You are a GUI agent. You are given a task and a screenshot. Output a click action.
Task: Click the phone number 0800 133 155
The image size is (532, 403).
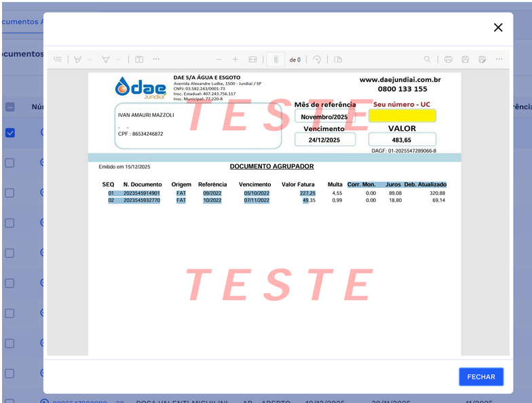tap(402, 89)
